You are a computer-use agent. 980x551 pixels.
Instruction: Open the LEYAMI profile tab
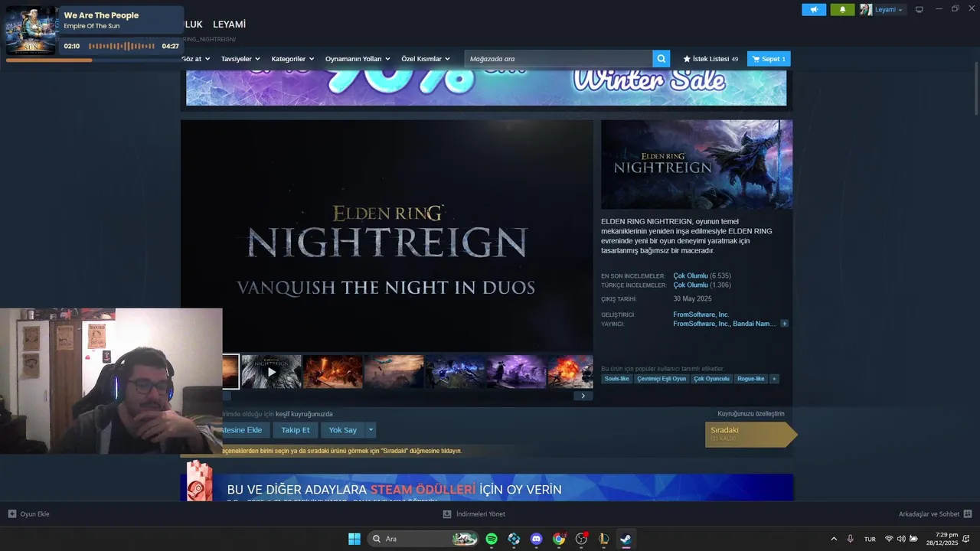click(x=229, y=24)
